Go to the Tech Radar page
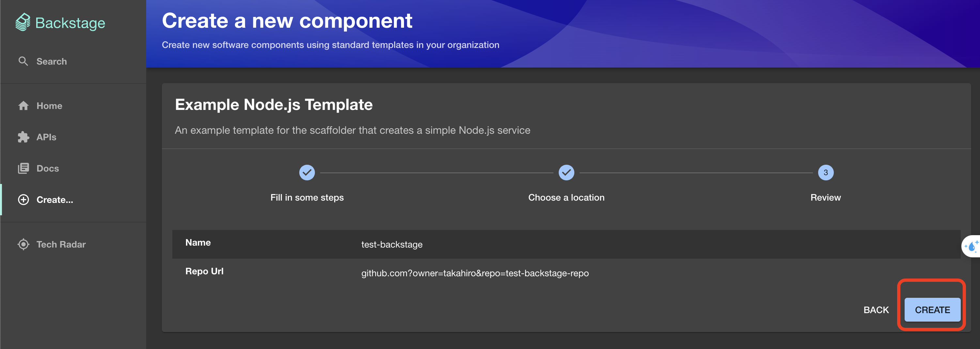 [x=61, y=244]
